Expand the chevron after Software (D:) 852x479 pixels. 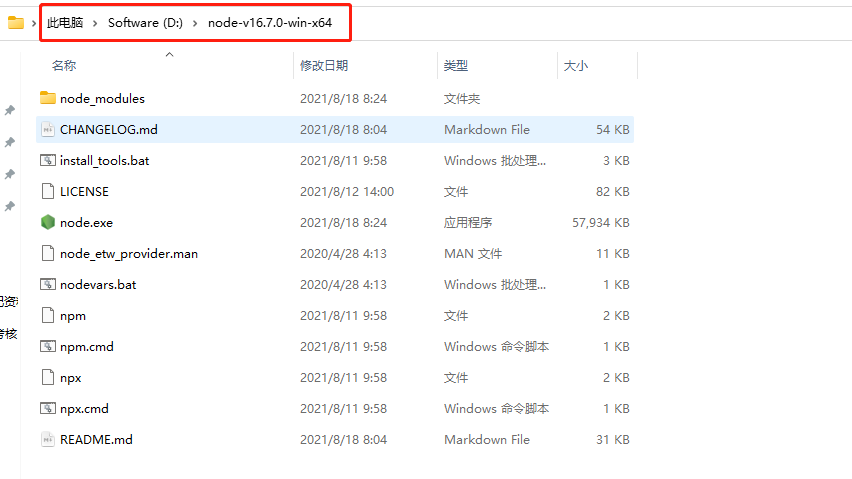(x=195, y=23)
